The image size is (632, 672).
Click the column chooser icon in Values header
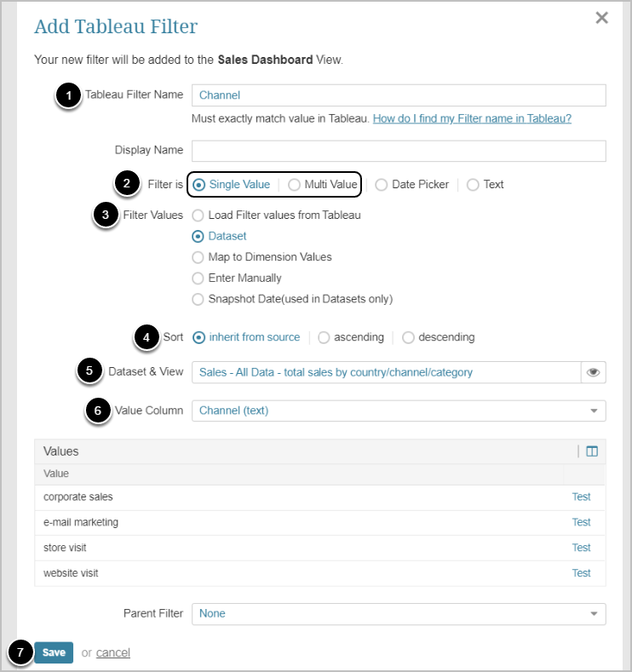click(x=592, y=451)
